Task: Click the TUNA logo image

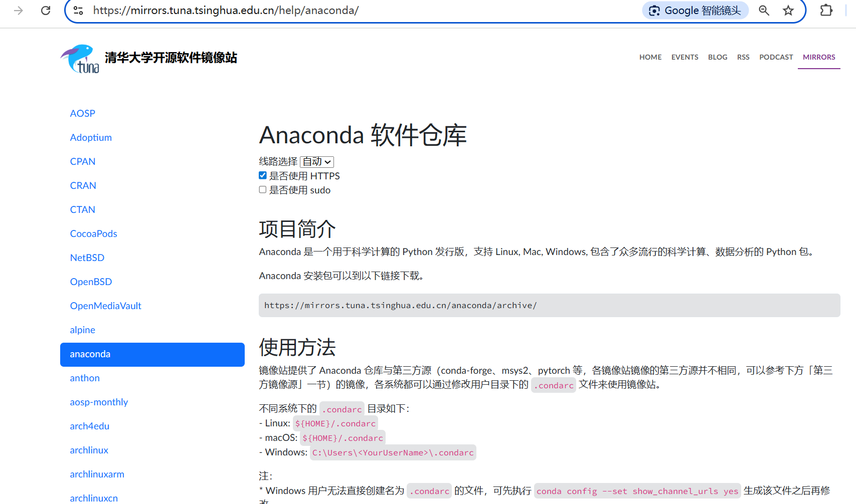Action: (80, 59)
